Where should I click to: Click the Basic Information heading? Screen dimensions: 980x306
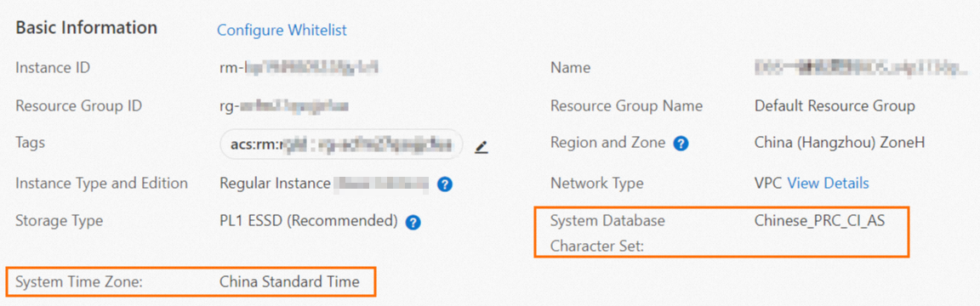click(x=86, y=28)
